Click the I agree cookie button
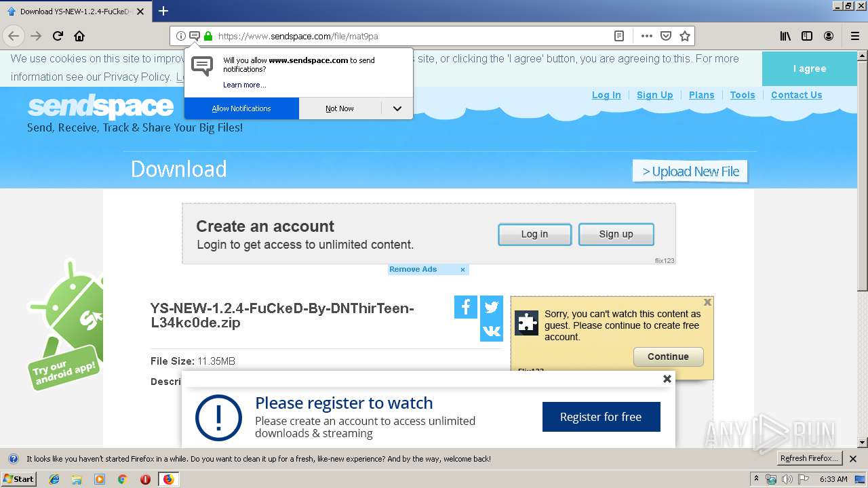Screen dimensions: 868x488 [810, 68]
